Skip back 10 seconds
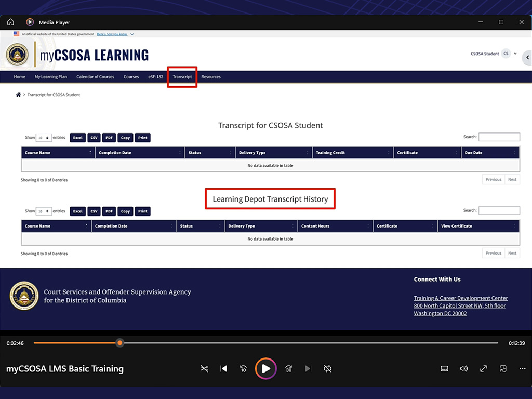The image size is (532, 399). point(243,369)
